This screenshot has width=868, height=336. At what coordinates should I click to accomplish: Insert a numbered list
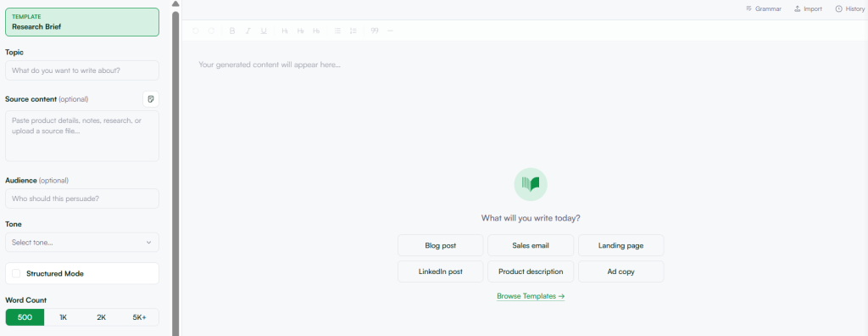point(353,31)
